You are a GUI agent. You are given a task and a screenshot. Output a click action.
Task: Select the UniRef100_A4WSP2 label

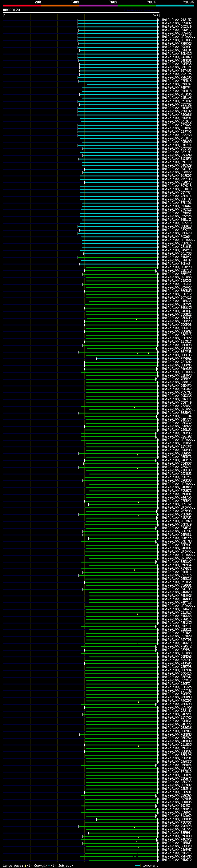(x=177, y=839)
